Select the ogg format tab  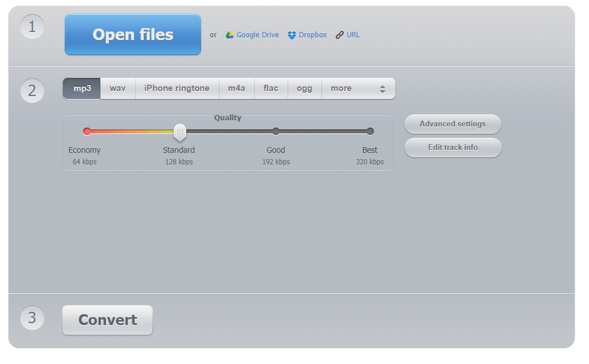tap(305, 89)
